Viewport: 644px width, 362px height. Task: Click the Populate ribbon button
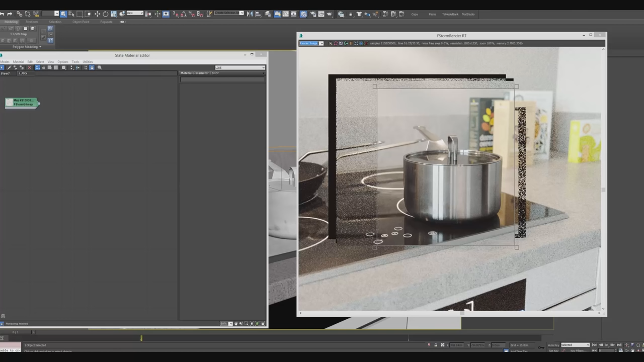[106, 22]
